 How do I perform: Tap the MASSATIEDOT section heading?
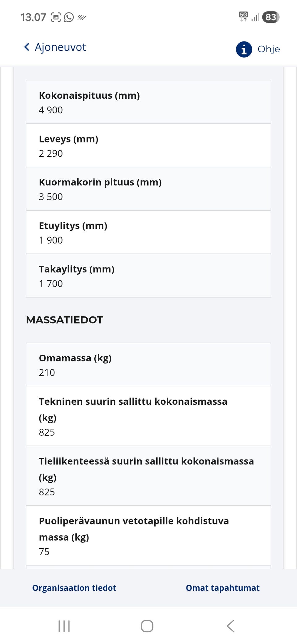tap(65, 320)
